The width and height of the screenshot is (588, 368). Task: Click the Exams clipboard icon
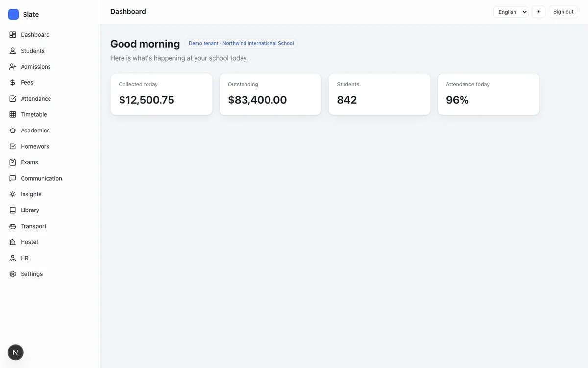pos(13,162)
